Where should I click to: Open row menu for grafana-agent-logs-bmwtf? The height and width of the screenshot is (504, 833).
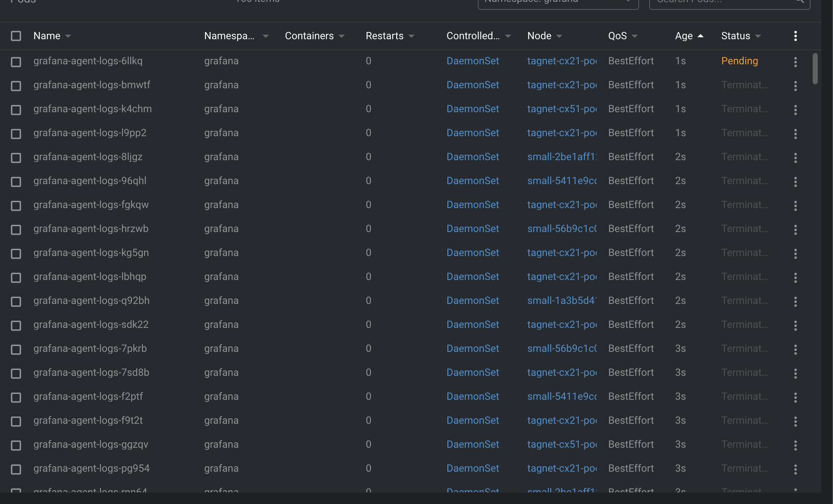(x=795, y=85)
